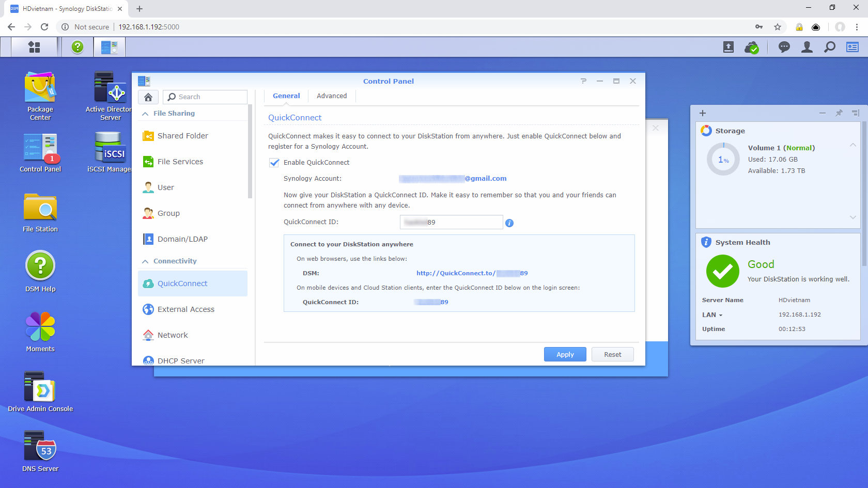
Task: Open DNS Server desktop icon
Action: click(x=40, y=452)
